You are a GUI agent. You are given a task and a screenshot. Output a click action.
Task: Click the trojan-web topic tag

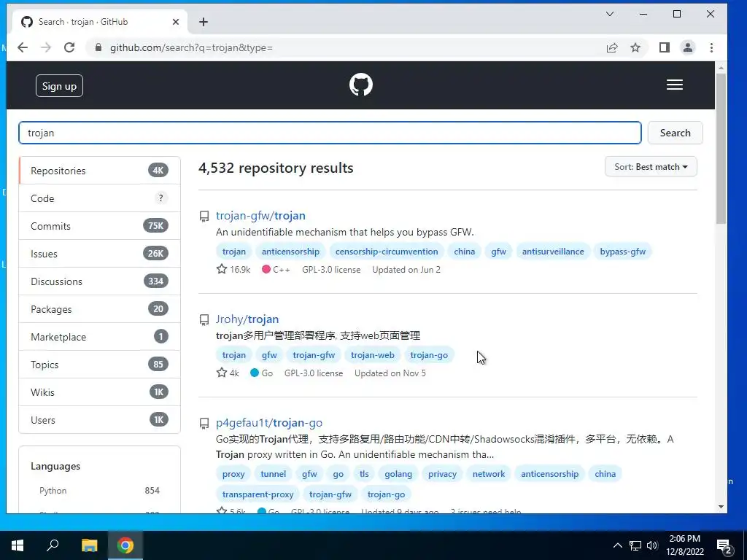pos(372,355)
